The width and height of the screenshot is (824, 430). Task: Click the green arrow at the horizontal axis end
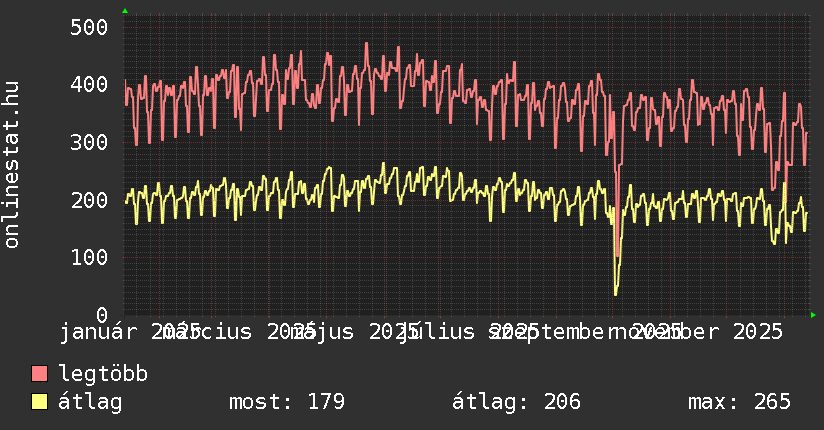pyautogui.click(x=813, y=315)
